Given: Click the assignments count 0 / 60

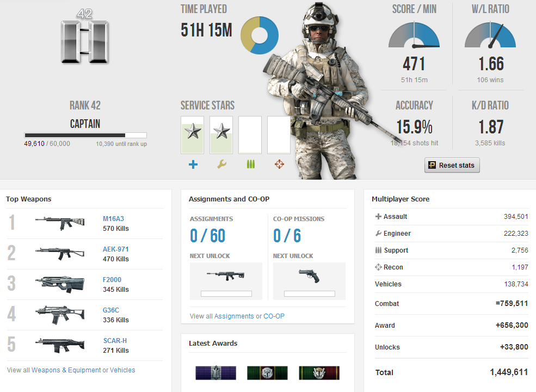Looking at the screenshot, I should click(207, 236).
